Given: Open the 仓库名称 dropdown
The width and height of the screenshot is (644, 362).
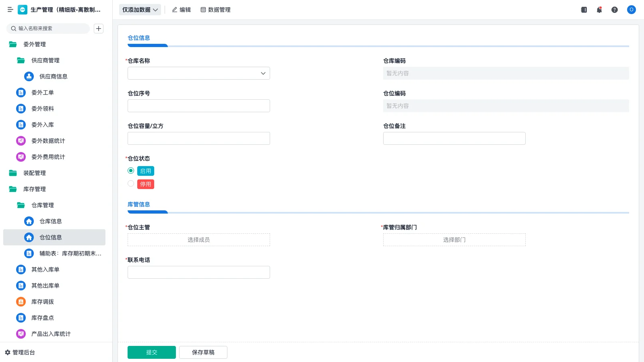Looking at the screenshot, I should 263,73.
